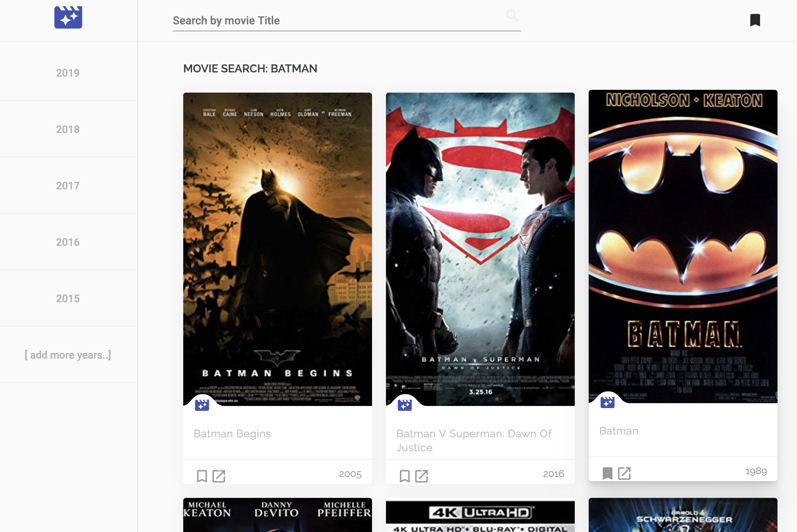Remove bookmark from Batman 1989
The image size is (797, 532).
[x=607, y=473]
